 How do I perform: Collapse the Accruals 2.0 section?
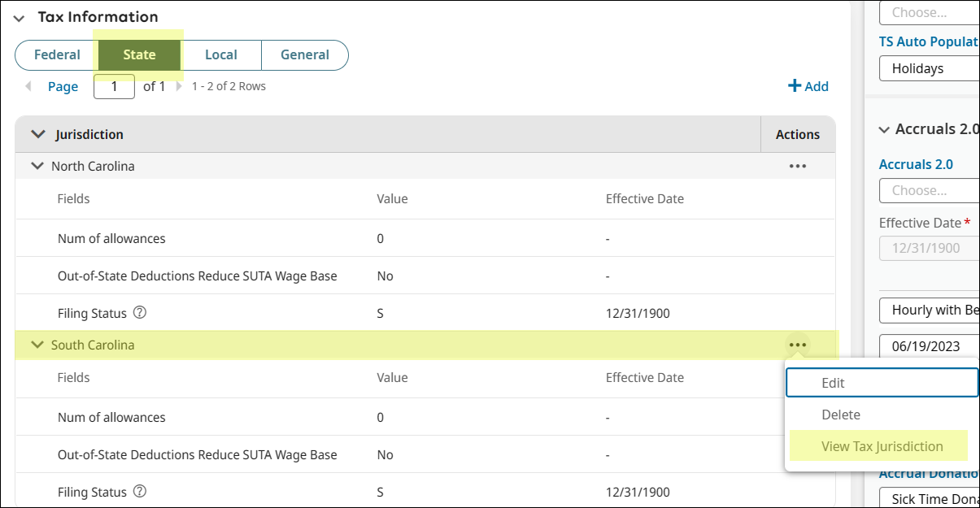pyautogui.click(x=885, y=129)
